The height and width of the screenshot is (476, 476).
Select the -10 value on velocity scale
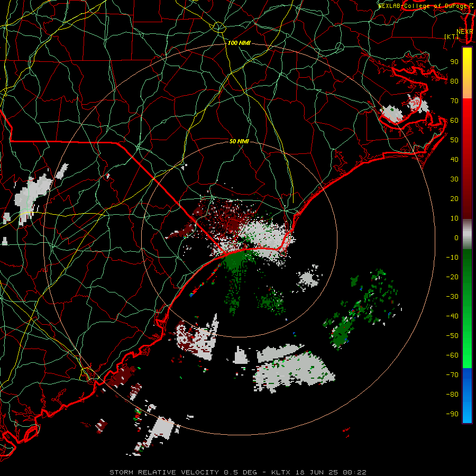452,258
